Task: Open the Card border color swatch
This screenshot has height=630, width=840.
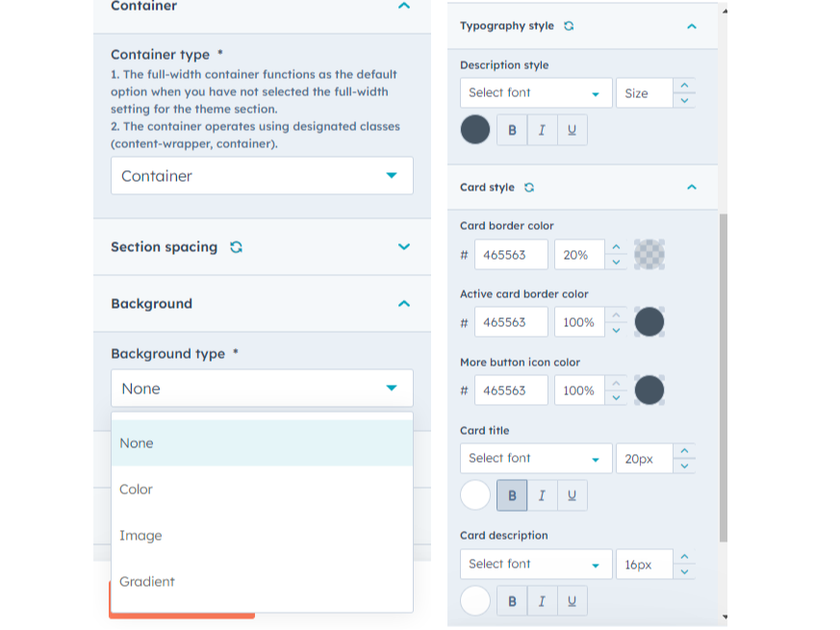Action: tap(649, 254)
